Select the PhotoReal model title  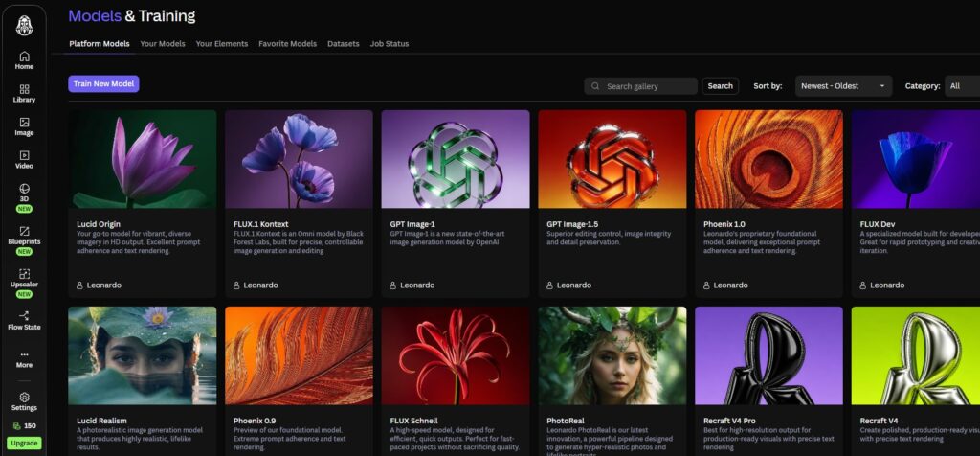(x=565, y=421)
